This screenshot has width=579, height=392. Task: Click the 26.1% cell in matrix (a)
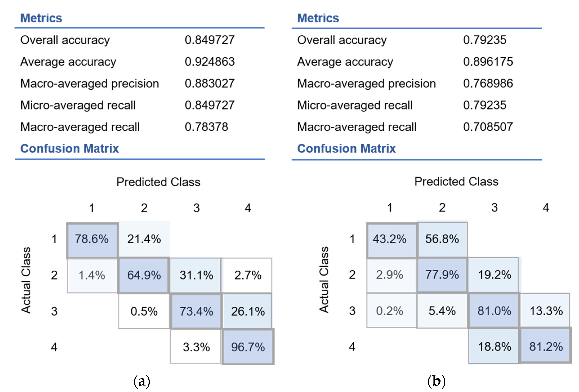click(x=248, y=311)
